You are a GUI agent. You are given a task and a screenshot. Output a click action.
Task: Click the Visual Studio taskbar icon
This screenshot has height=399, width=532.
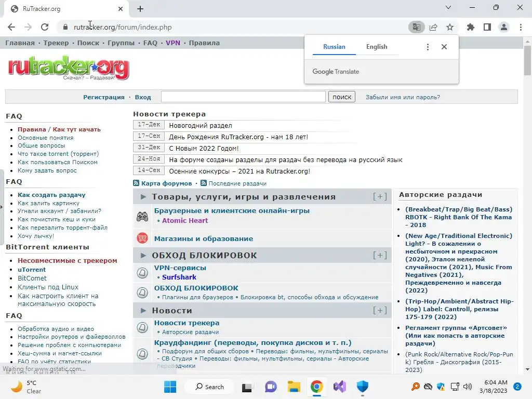(x=340, y=387)
